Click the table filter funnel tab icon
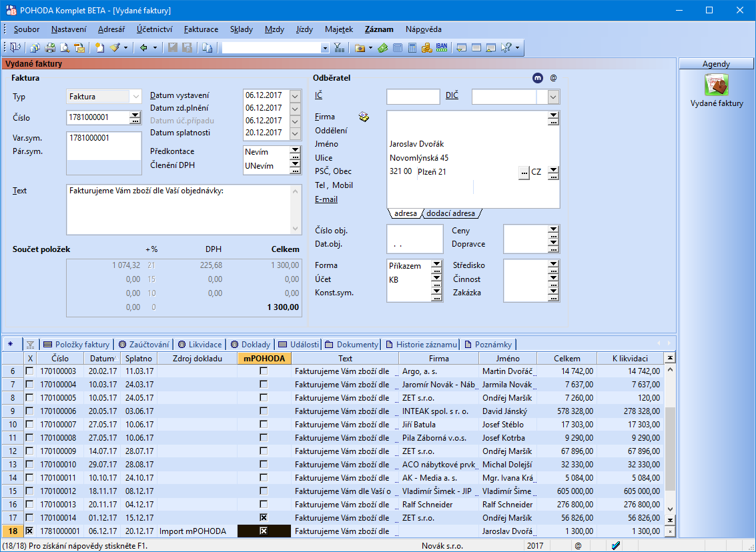The height and width of the screenshot is (552, 756). 31,345
